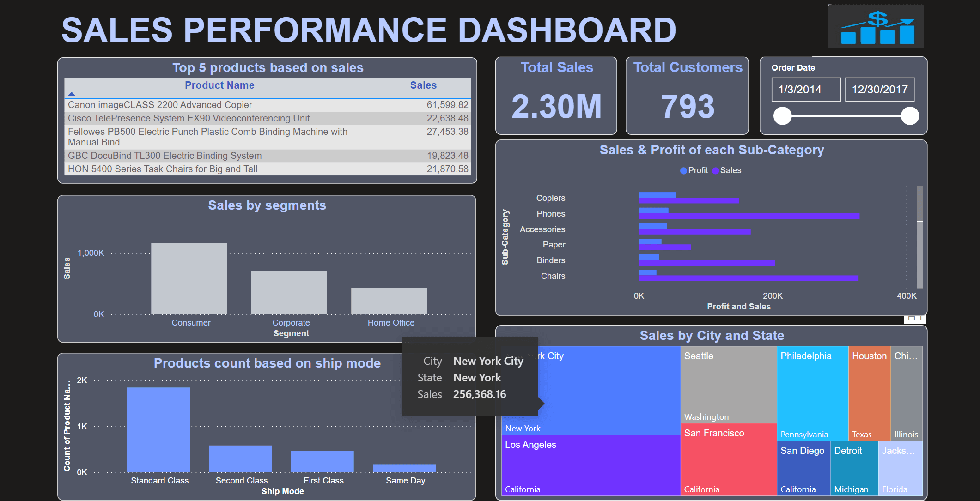Click the sales dashboard logo image
The height and width of the screenshot is (501, 980).
click(875, 26)
